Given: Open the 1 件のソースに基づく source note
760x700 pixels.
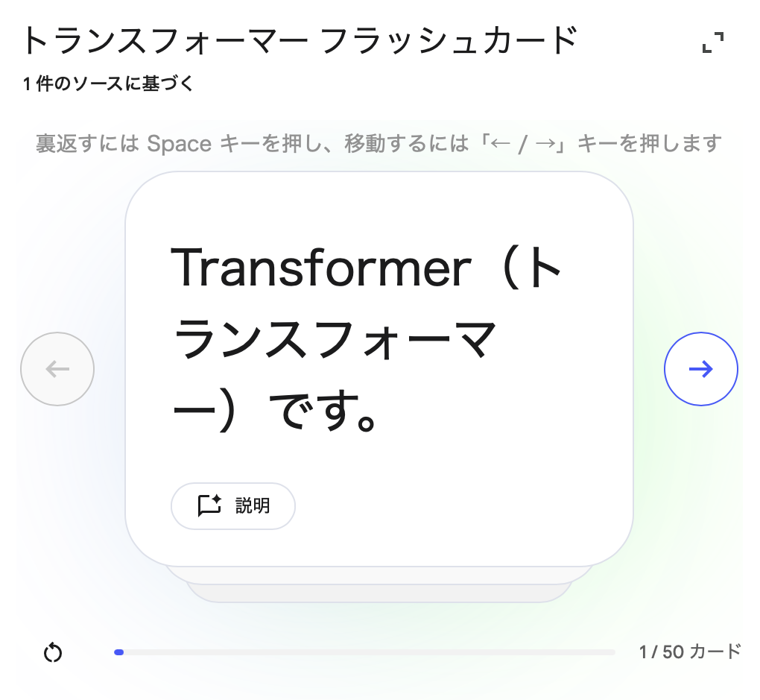Looking at the screenshot, I should coord(109,84).
